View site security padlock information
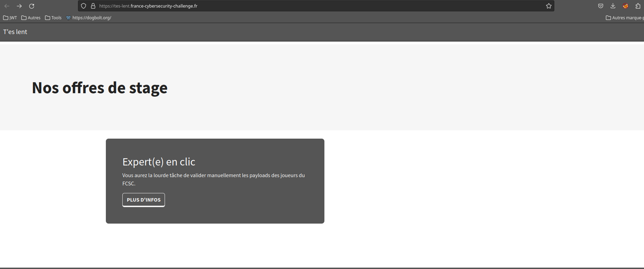The height and width of the screenshot is (269, 644). click(93, 6)
